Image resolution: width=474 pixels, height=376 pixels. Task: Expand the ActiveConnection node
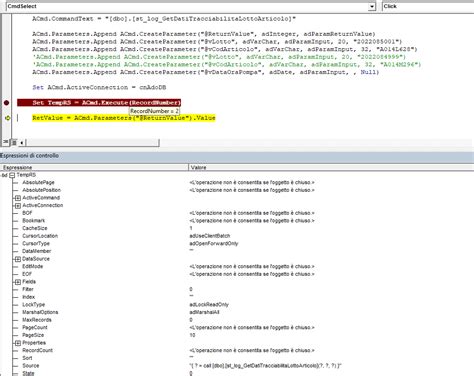(18, 206)
